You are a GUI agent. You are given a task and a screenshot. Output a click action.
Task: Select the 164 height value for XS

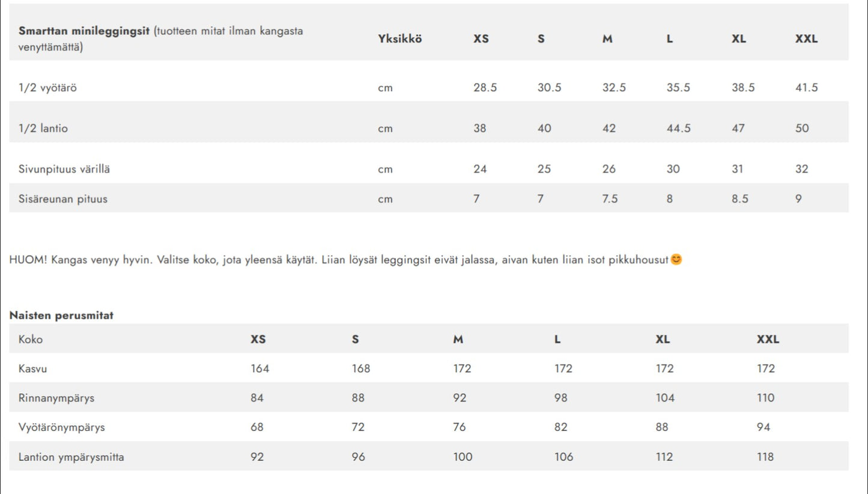pyautogui.click(x=260, y=369)
